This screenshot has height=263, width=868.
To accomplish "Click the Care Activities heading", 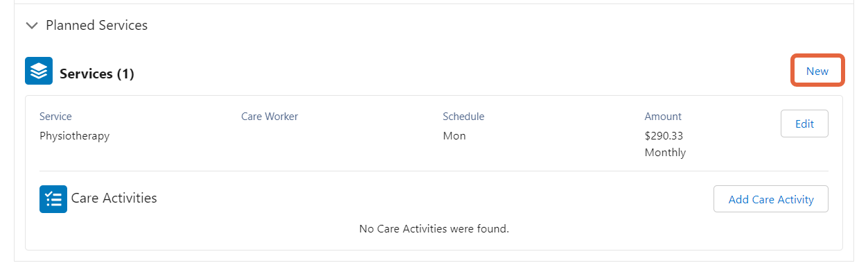I will click(x=114, y=198).
